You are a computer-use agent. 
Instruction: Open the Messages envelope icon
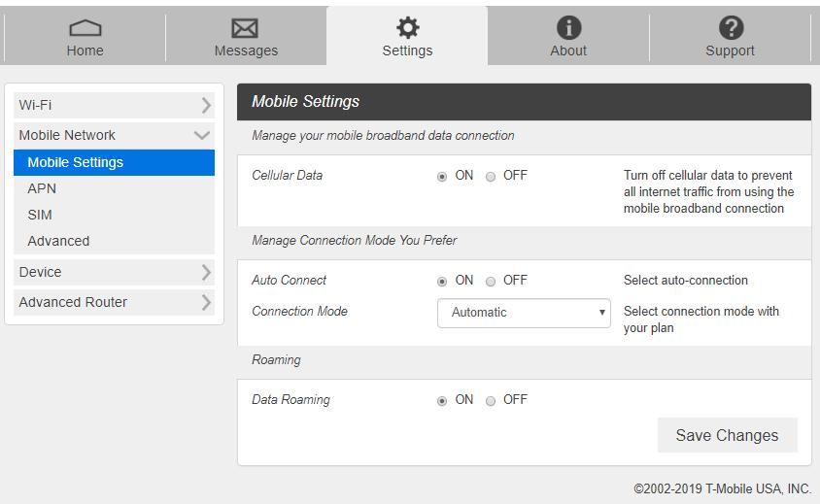[x=246, y=28]
